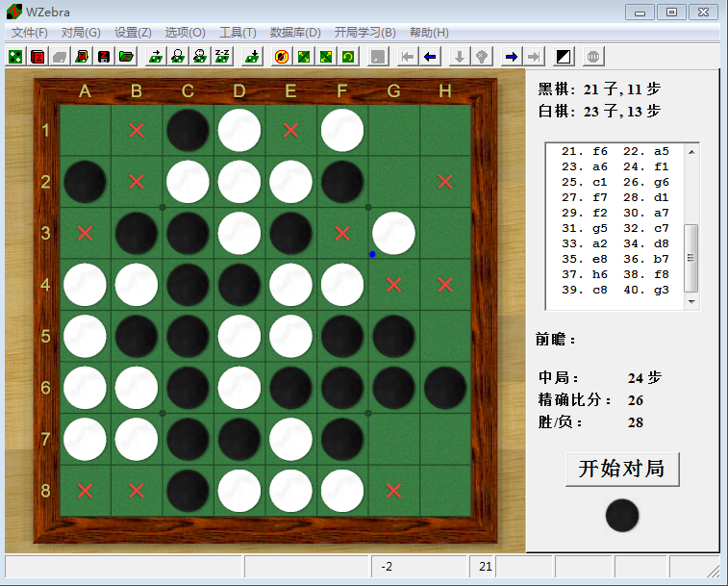Image resolution: width=728 pixels, height=586 pixels.
Task: Click the 精确比分 26 label
Action: tap(590, 400)
